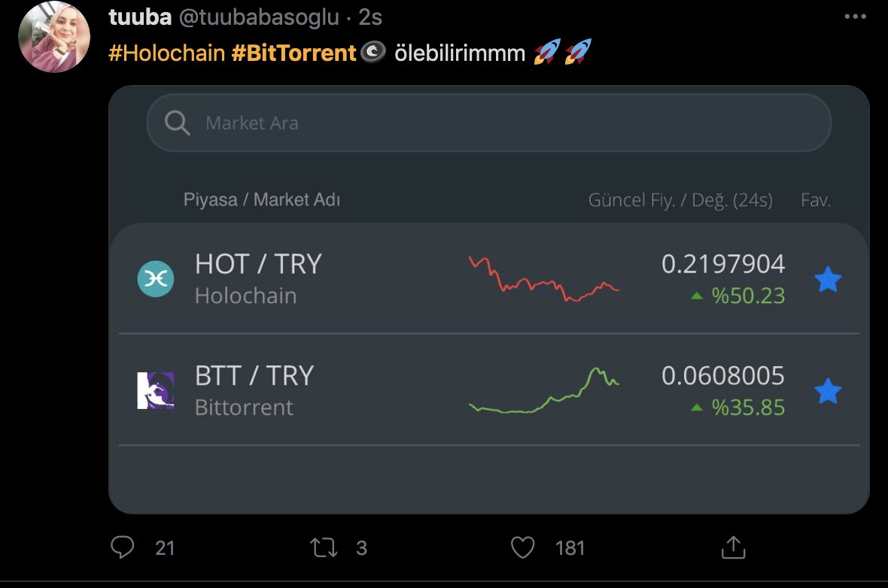Open the #BitTorrent hashtag link
Viewport: 888px width, 588px height.
click(x=293, y=53)
